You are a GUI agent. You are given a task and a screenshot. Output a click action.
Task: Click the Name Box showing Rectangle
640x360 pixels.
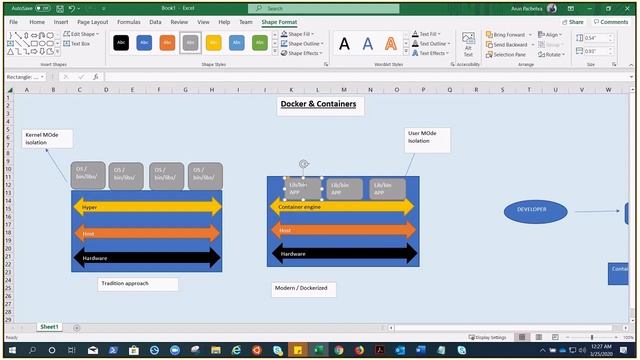(25, 77)
